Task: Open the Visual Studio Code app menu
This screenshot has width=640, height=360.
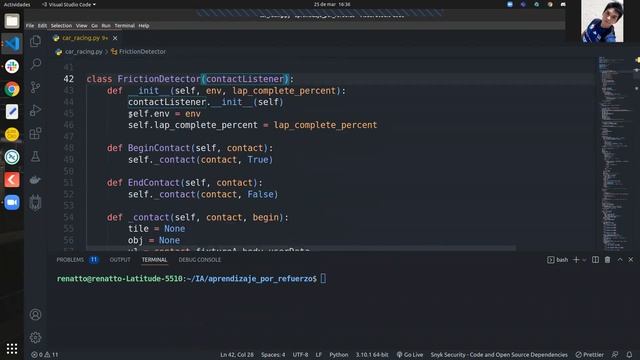Action: [x=69, y=4]
